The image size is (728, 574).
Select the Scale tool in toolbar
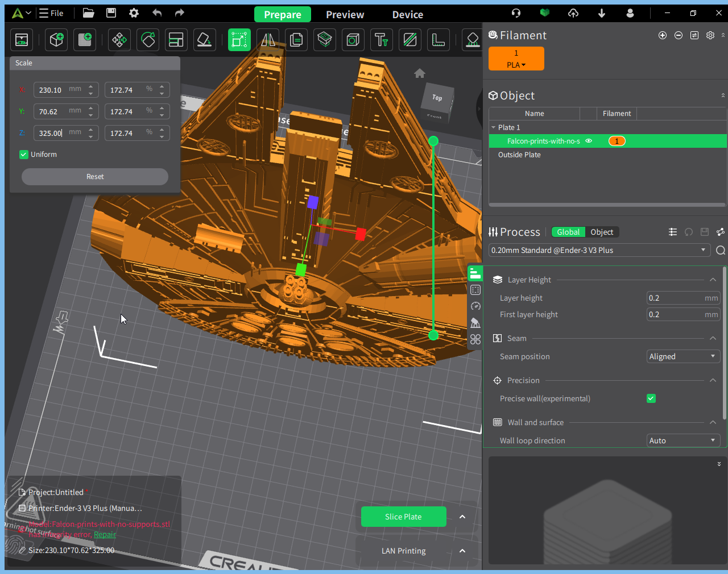tap(239, 40)
